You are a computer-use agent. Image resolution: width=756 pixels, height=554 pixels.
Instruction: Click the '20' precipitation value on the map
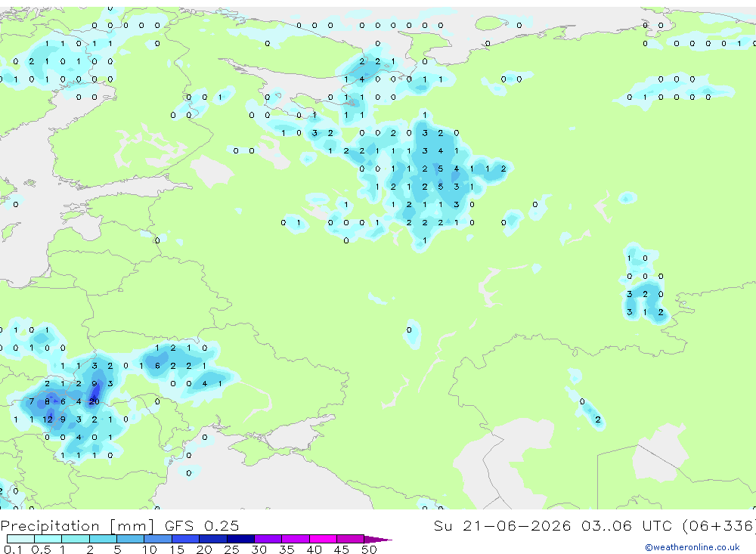point(94,401)
